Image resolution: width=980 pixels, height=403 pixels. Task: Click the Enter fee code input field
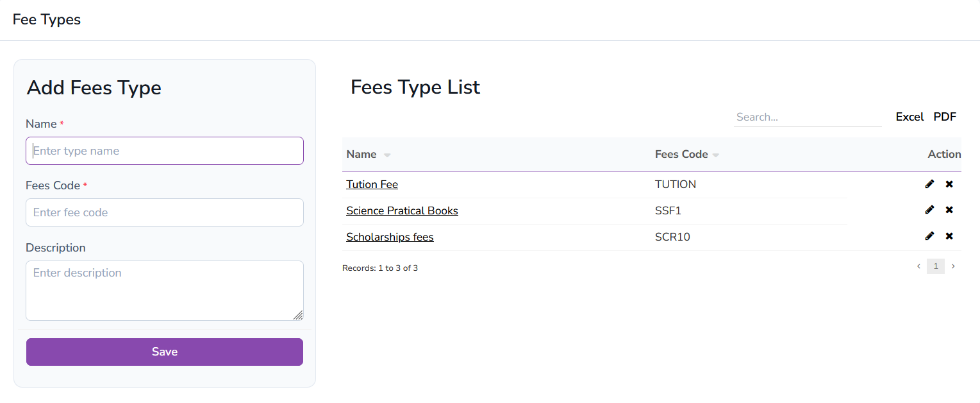pos(164,212)
